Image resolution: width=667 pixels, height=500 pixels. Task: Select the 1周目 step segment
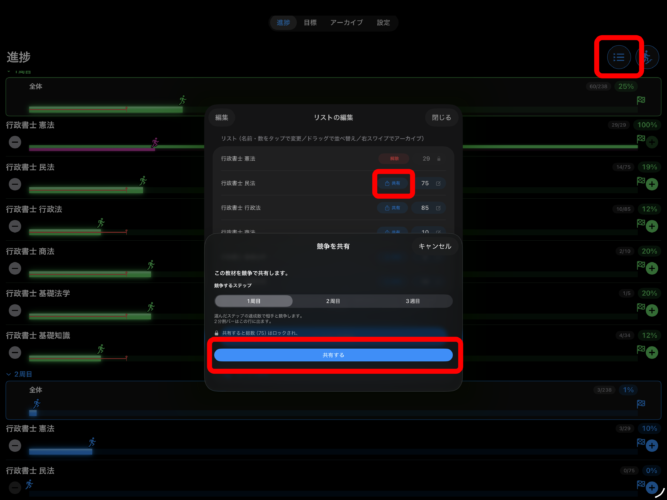coord(254,301)
